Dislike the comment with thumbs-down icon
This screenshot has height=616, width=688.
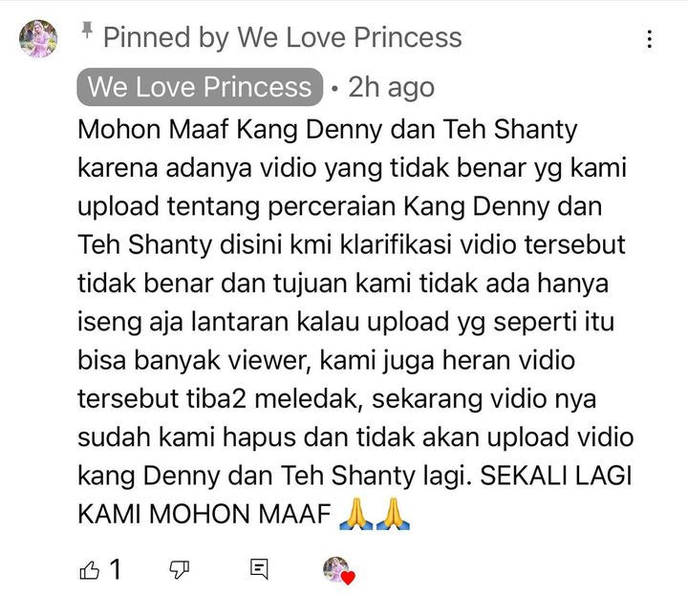(x=179, y=570)
